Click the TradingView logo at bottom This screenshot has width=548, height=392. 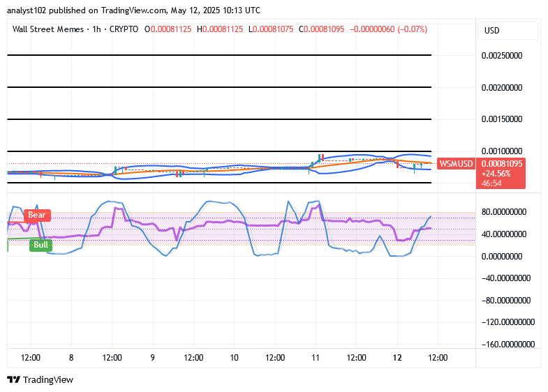[x=40, y=379]
